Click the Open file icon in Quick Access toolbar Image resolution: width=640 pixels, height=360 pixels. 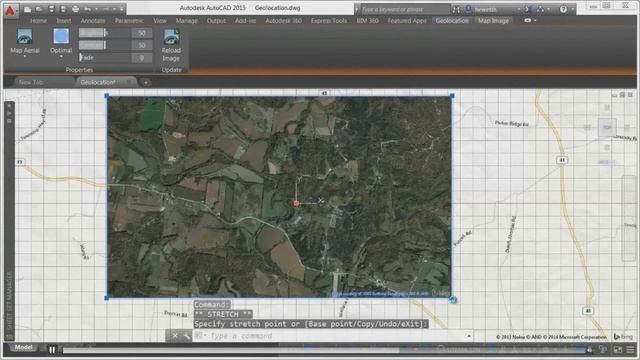[39, 9]
